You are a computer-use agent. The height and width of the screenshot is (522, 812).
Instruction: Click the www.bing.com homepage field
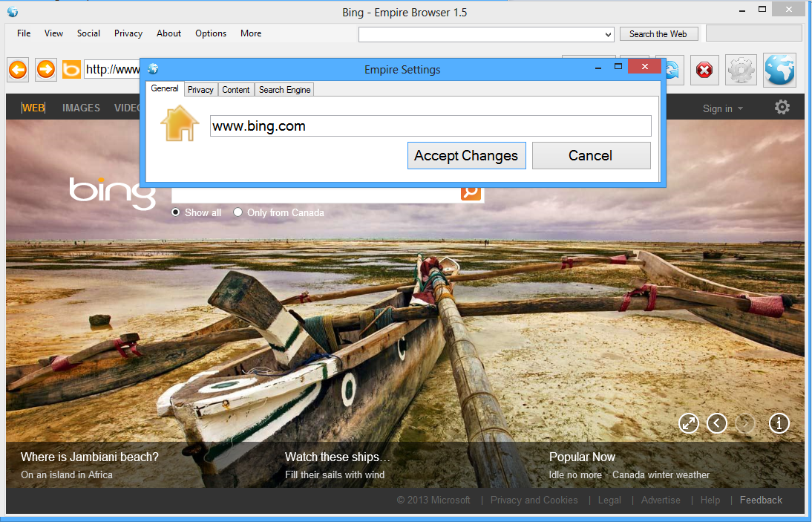coord(430,125)
